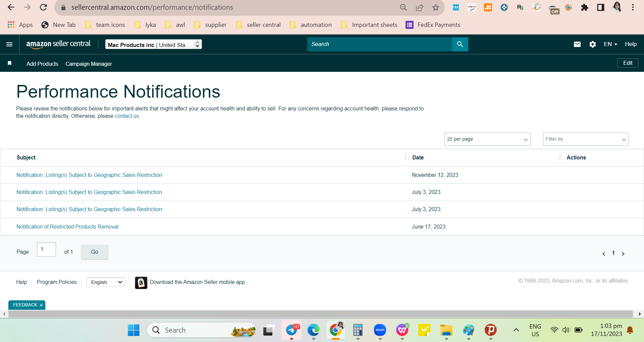Open buyer messages mail icon
The image size is (644, 342).
(x=577, y=44)
